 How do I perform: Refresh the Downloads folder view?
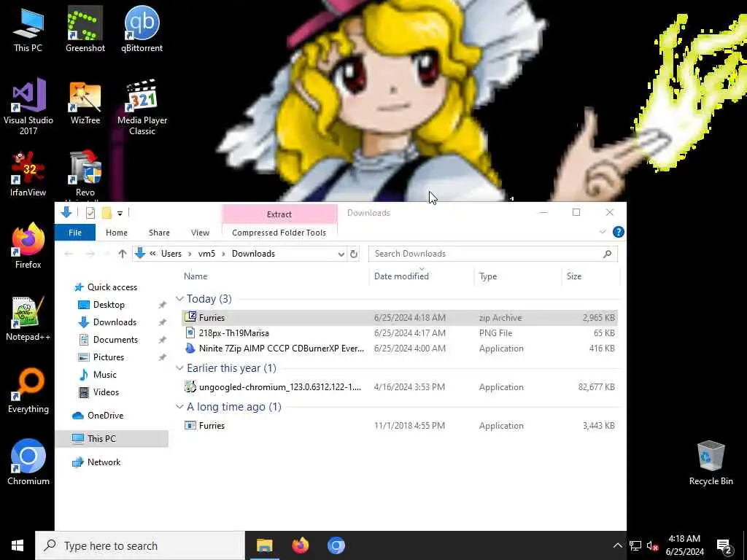(354, 254)
